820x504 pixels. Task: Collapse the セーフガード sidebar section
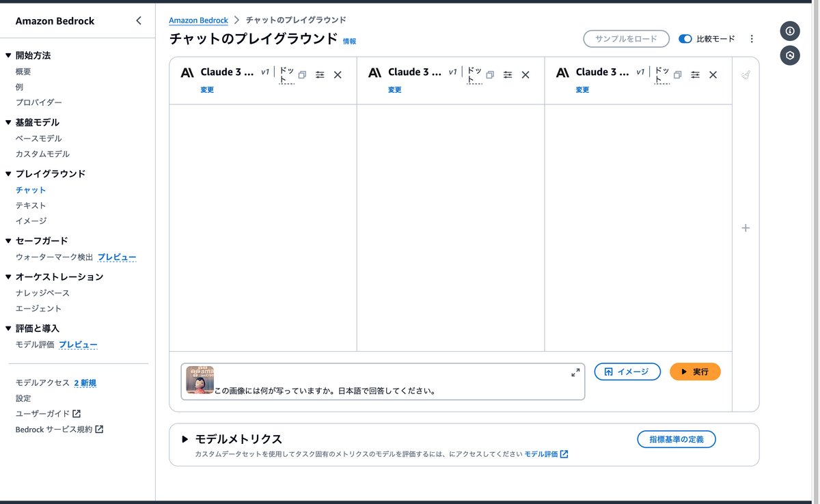click(x=8, y=241)
